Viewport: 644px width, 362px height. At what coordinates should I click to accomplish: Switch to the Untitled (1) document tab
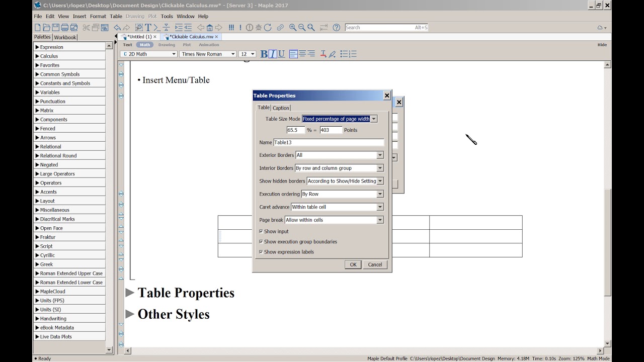click(x=139, y=37)
